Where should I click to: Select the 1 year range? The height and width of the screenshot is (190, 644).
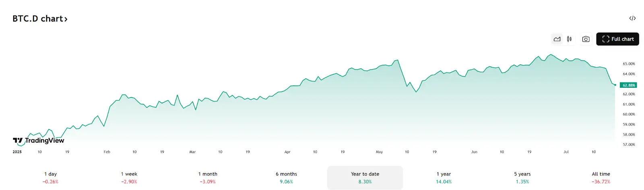coord(444,178)
